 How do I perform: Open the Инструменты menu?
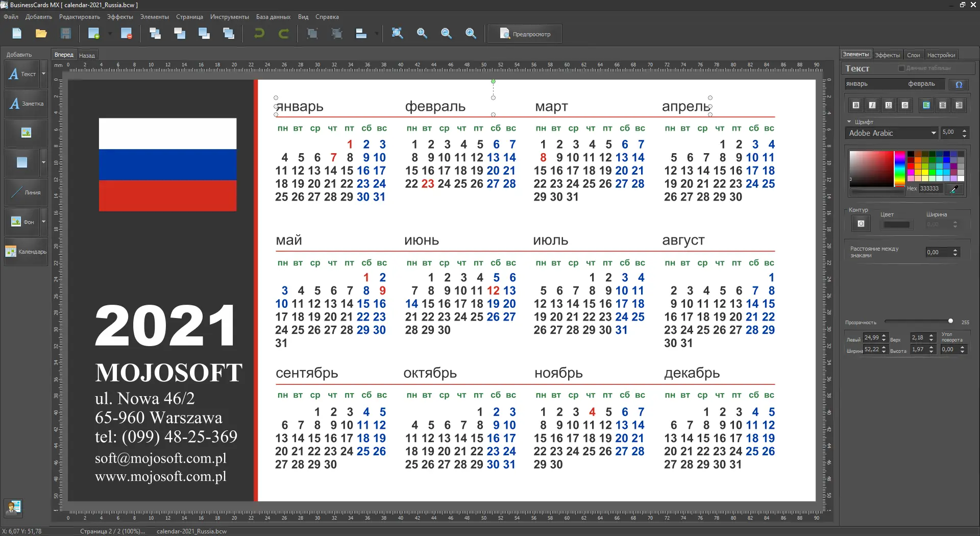click(x=230, y=17)
